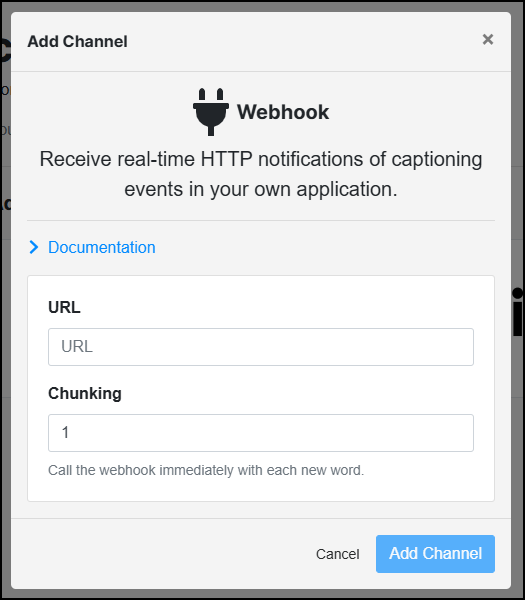Expand the Documentation chevron arrow
This screenshot has width=525, height=600.
[x=34, y=247]
